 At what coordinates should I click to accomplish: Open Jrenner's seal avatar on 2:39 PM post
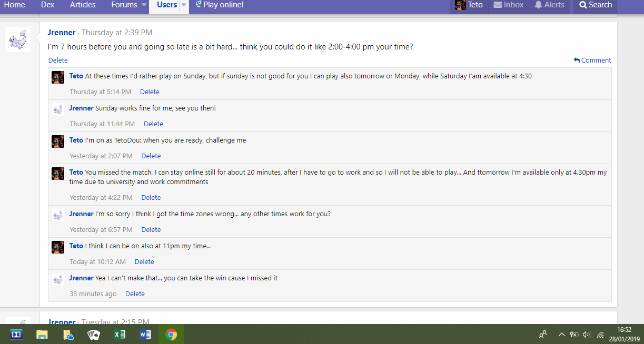18,39
